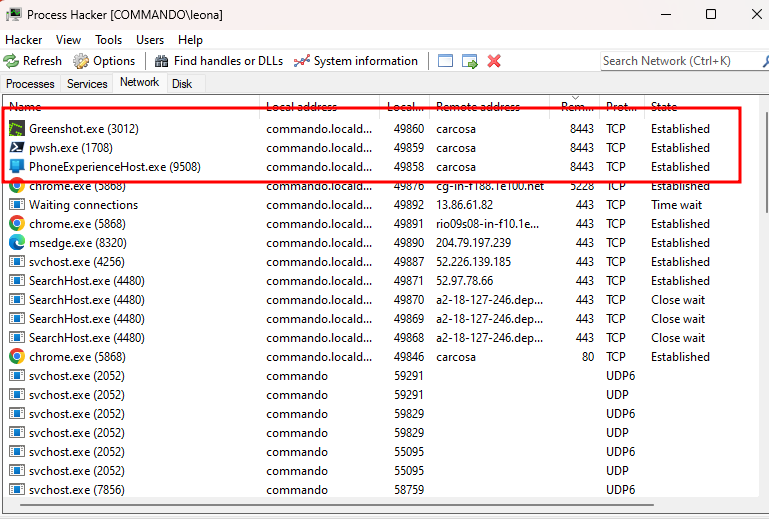The height and width of the screenshot is (519, 769).
Task: Select the Greenshot.exe (3012) row
Action: 82,129
